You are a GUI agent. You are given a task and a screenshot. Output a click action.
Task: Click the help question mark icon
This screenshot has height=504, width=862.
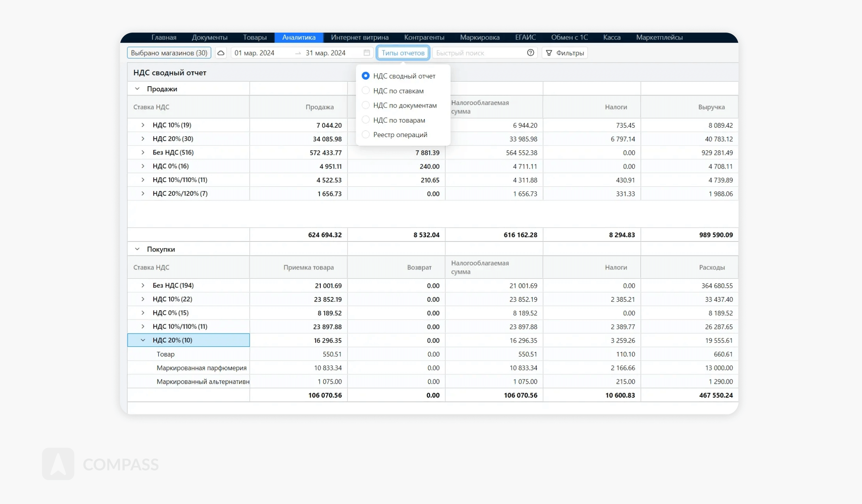pyautogui.click(x=530, y=53)
